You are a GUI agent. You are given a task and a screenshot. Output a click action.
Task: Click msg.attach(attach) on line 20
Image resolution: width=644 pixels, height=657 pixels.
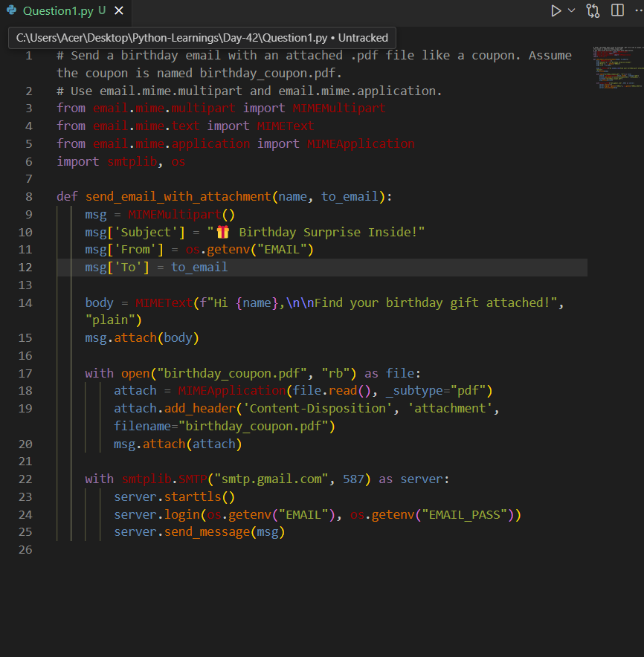(177, 444)
